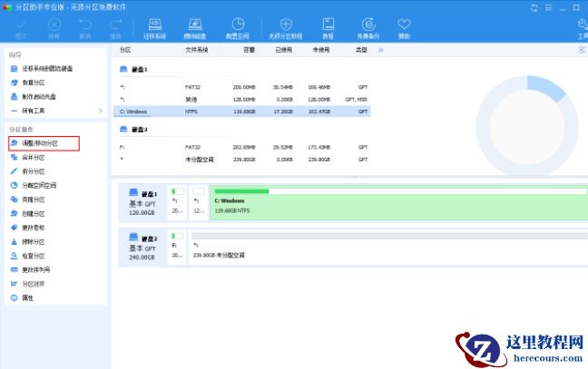The width and height of the screenshot is (588, 369).
Task: Select the 硬盘2 240.00GB block in disk map
Action: (x=142, y=248)
